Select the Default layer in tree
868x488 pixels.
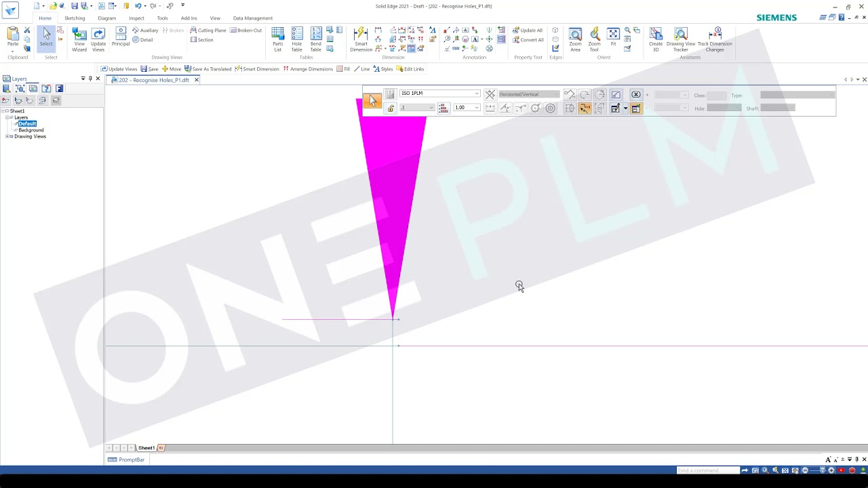point(27,124)
